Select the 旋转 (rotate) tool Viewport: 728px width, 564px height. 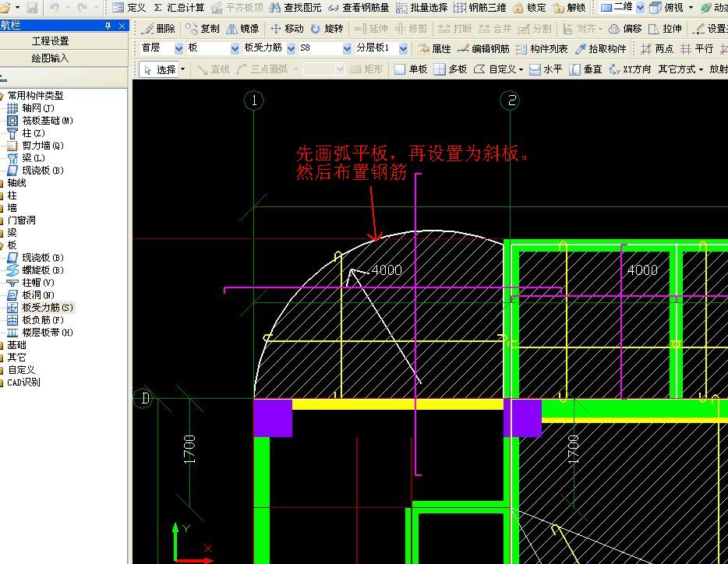coord(327,29)
